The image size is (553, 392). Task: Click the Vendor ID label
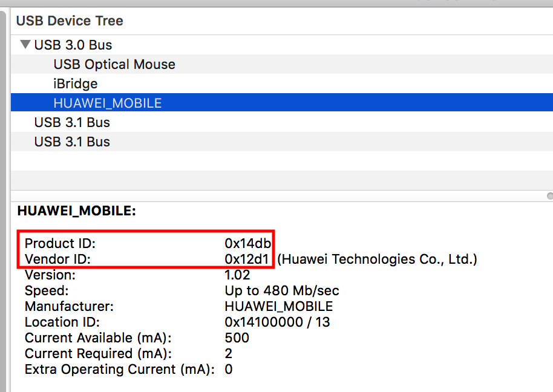point(58,259)
